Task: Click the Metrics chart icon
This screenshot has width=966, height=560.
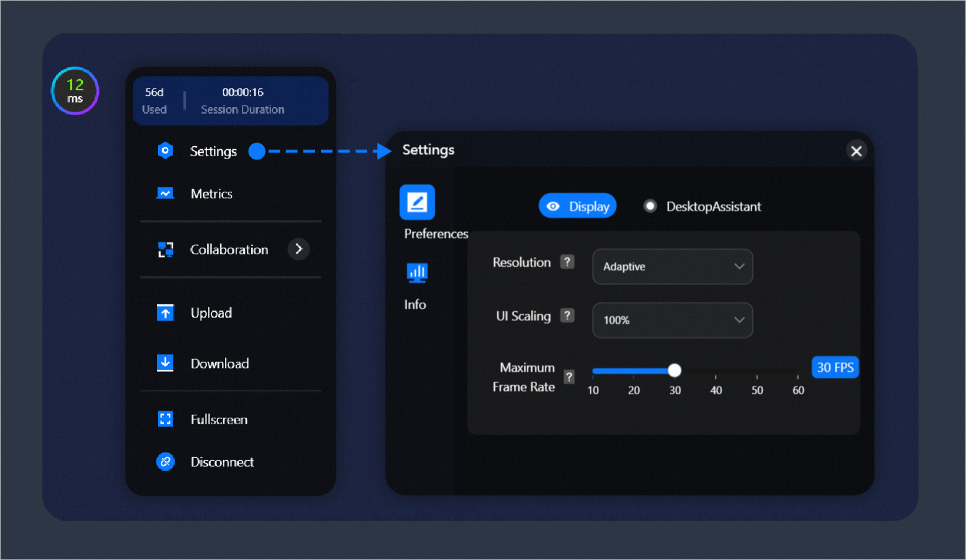Action: click(x=165, y=193)
